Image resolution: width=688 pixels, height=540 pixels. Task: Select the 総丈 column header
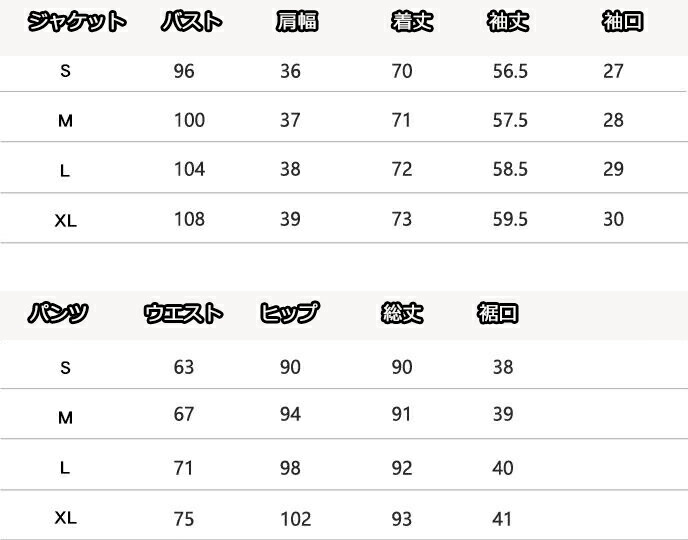402,314
